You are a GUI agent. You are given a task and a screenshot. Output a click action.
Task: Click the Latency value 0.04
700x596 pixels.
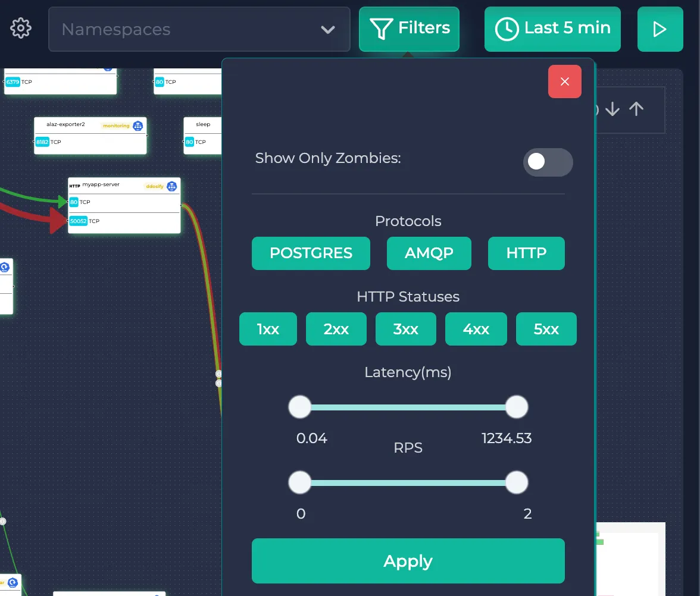[312, 438]
